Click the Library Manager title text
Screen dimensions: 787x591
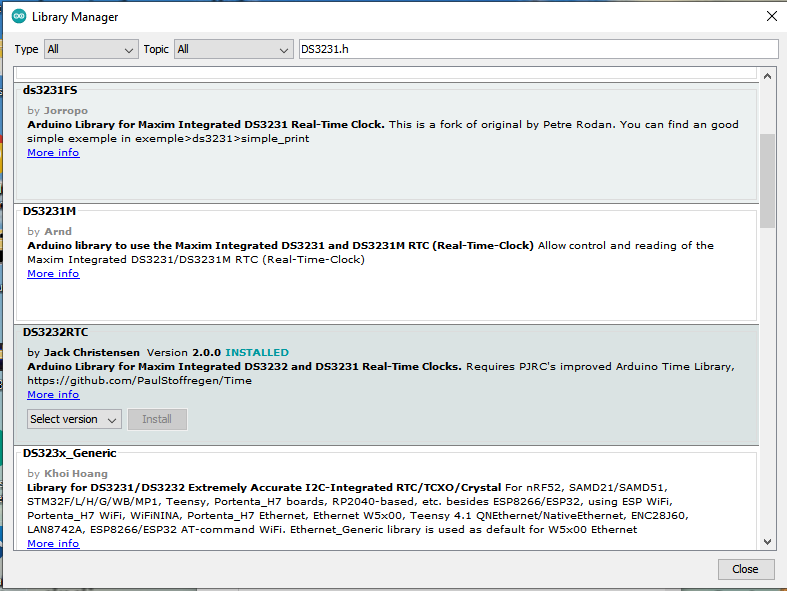click(75, 17)
